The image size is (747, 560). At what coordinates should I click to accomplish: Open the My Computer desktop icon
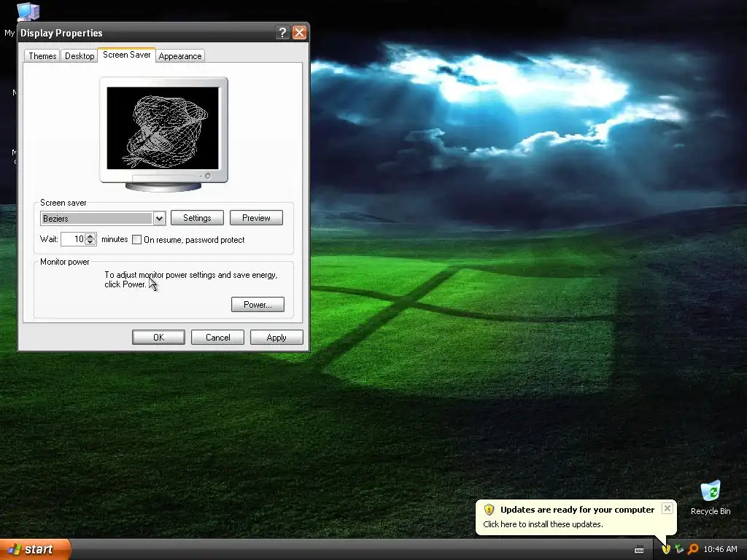coord(28,12)
